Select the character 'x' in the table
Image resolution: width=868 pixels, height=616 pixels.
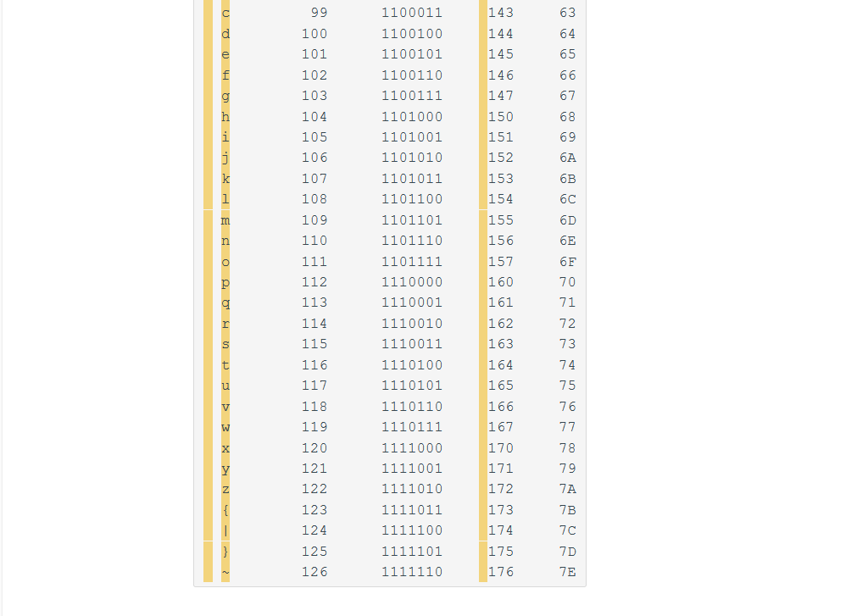(225, 447)
